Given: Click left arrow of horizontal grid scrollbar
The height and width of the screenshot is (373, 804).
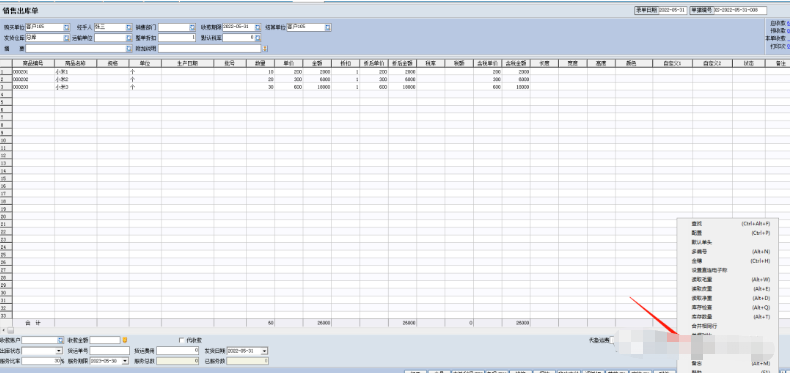Looking at the screenshot, I should point(3,330).
